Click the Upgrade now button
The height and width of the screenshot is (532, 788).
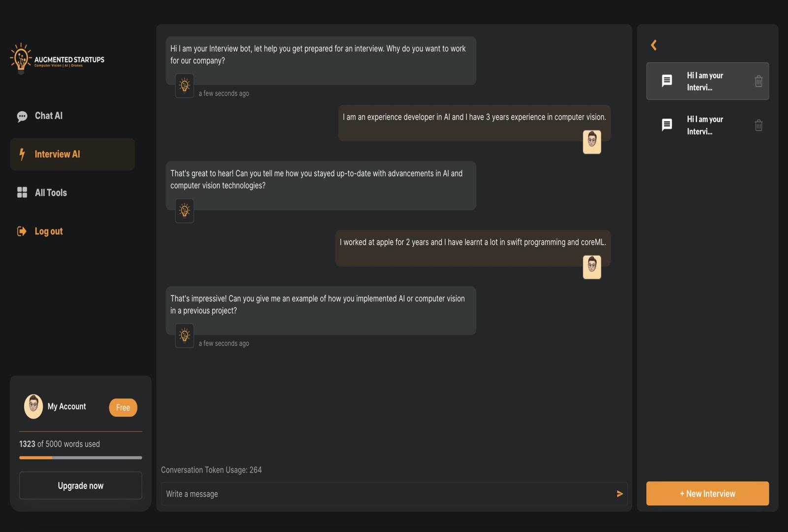click(80, 485)
